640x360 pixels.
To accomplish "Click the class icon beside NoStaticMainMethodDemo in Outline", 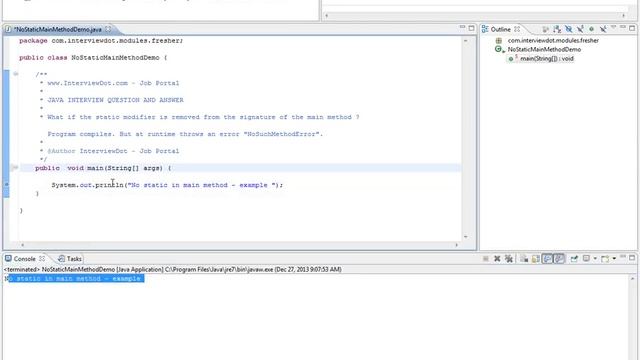I will point(498,49).
